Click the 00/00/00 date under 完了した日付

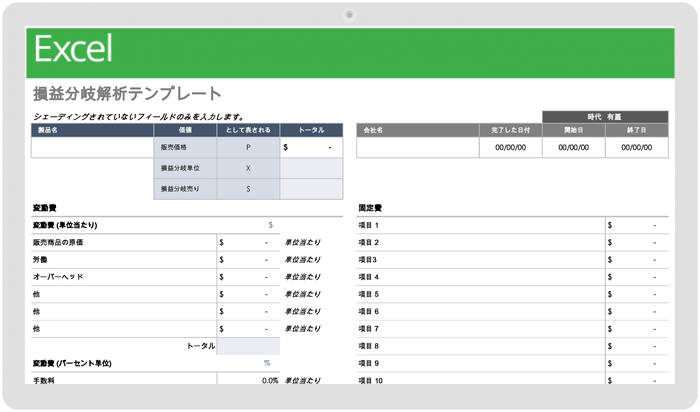coord(511,147)
